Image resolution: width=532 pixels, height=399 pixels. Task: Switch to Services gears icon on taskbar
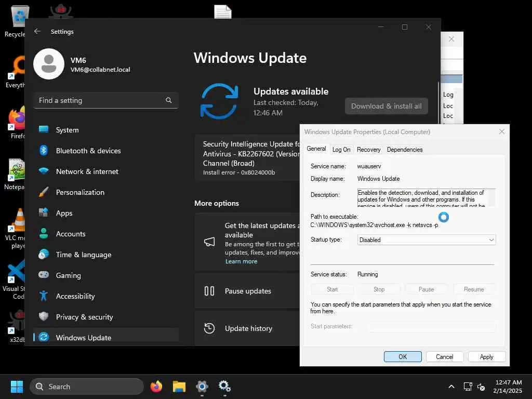pyautogui.click(x=224, y=387)
